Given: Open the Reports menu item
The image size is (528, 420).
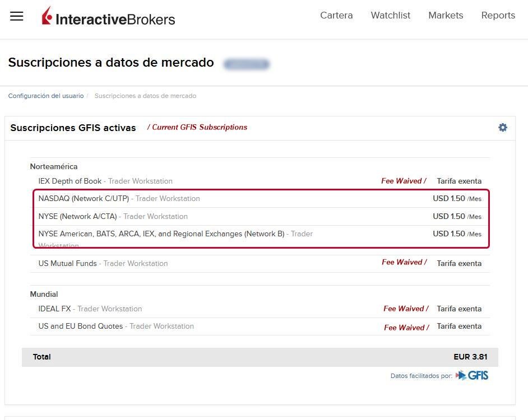Looking at the screenshot, I should (498, 15).
